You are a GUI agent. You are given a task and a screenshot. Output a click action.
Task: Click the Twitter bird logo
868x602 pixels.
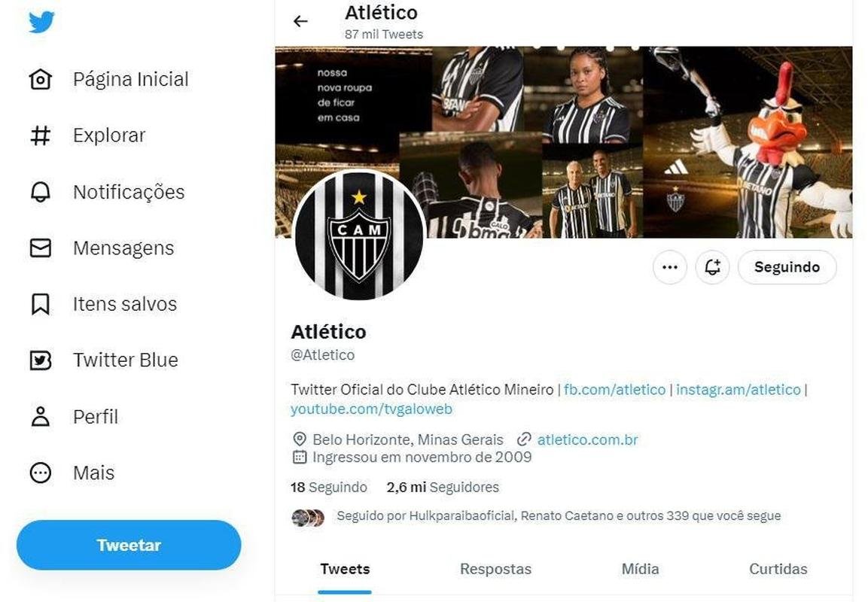click(40, 22)
